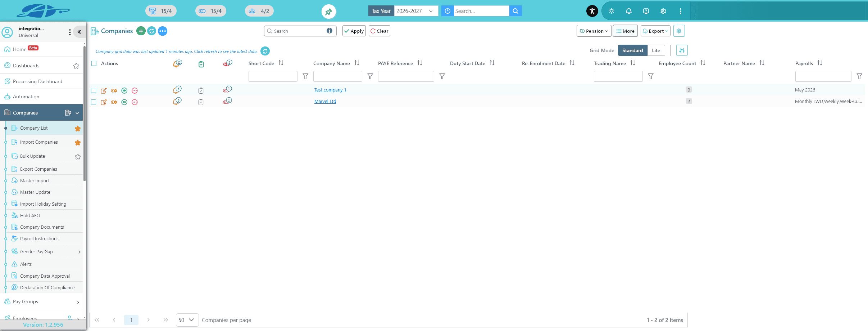The image size is (868, 331).
Task: Focus the company Search input field
Action: [299, 31]
